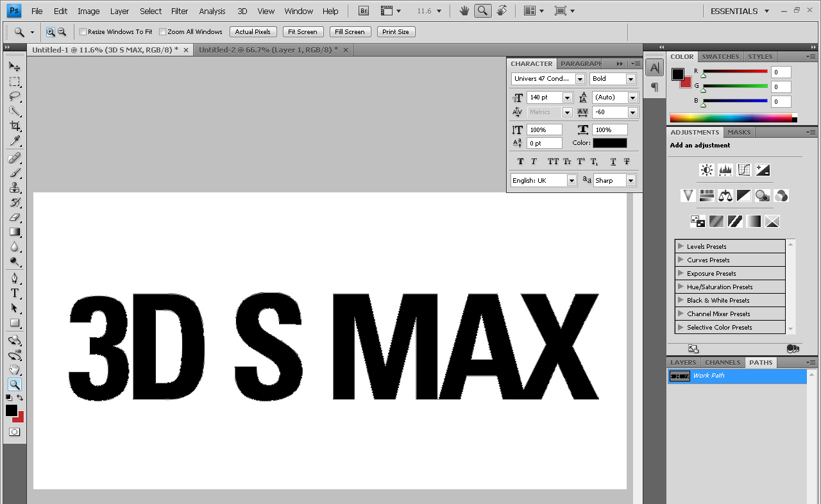Add an Exposure adjustment

[762, 170]
